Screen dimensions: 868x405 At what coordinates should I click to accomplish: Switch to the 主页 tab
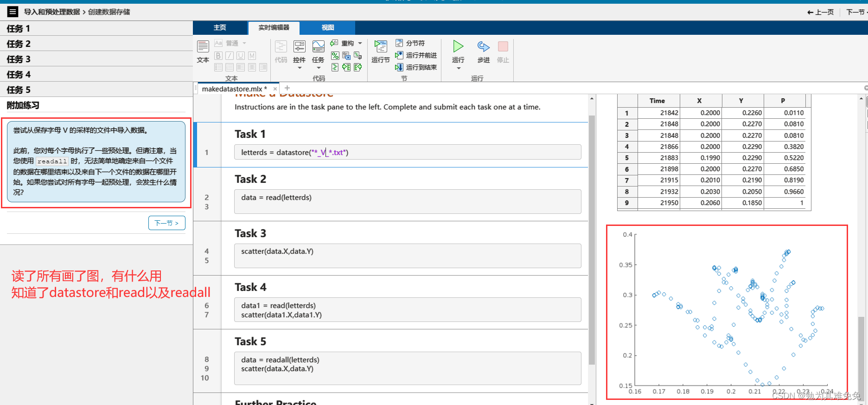(x=220, y=28)
